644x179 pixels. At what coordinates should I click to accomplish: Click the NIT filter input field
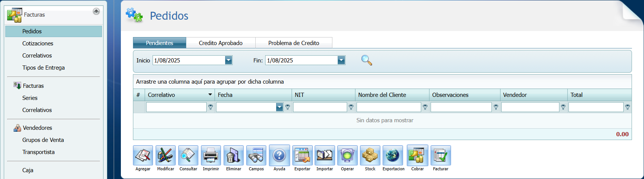click(x=320, y=107)
